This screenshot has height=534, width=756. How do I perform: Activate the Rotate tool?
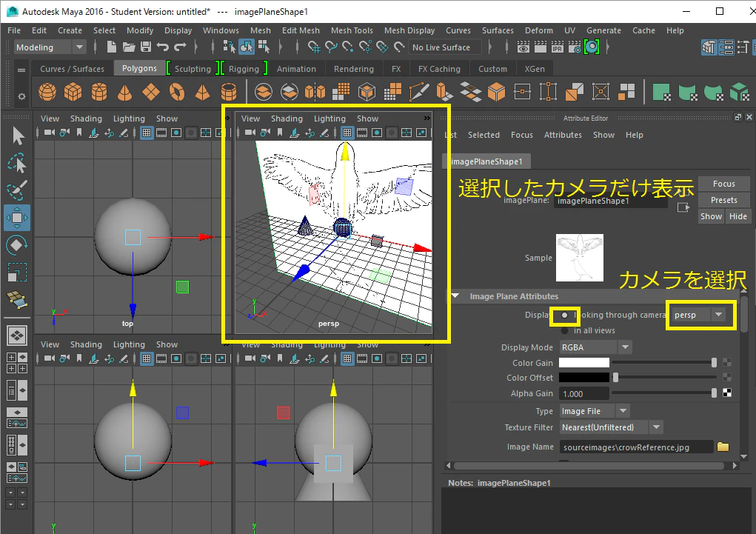(17, 245)
